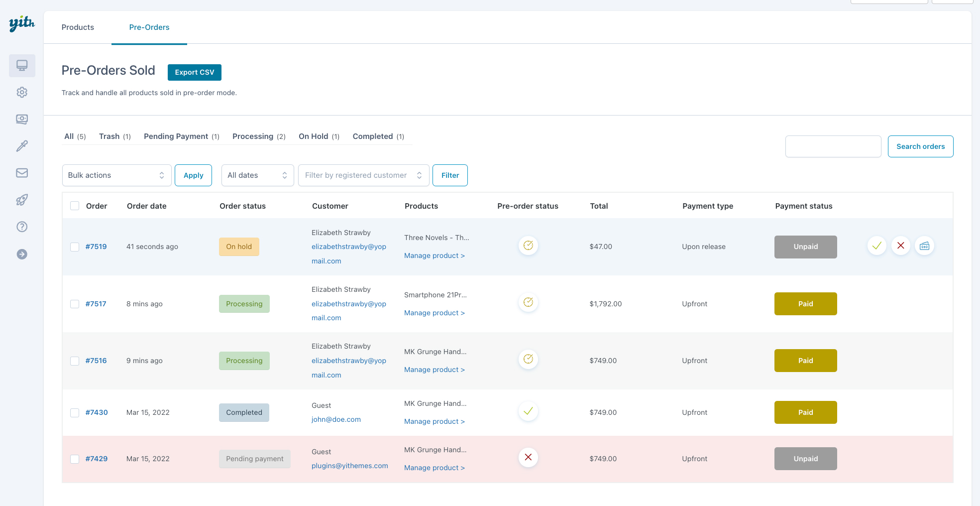The width and height of the screenshot is (980, 506).
Task: Click the rocket sidebar icon
Action: pos(22,200)
